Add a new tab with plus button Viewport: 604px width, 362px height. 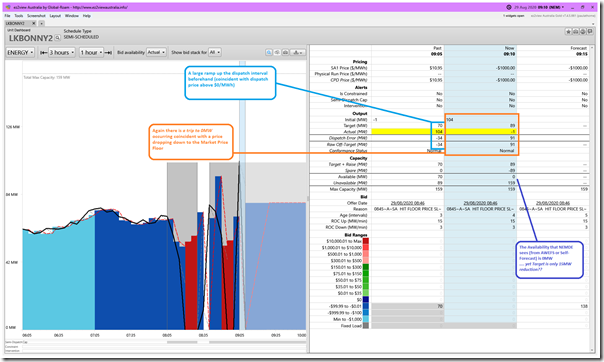pos(41,23)
